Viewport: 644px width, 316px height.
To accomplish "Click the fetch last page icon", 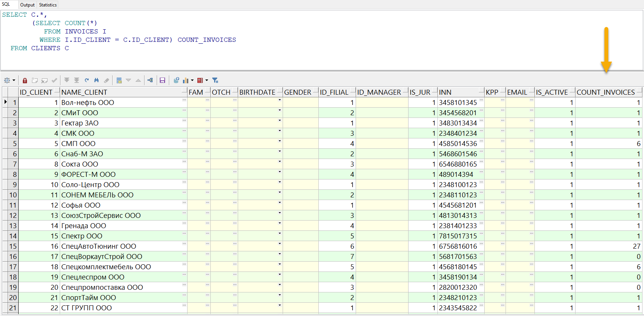I will pyautogui.click(x=77, y=80).
